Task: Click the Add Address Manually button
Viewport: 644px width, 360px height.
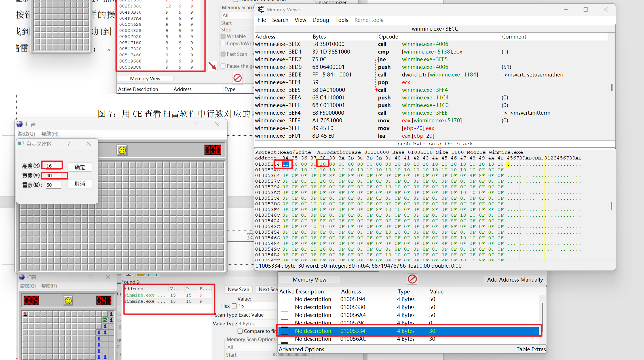Action: click(x=515, y=280)
